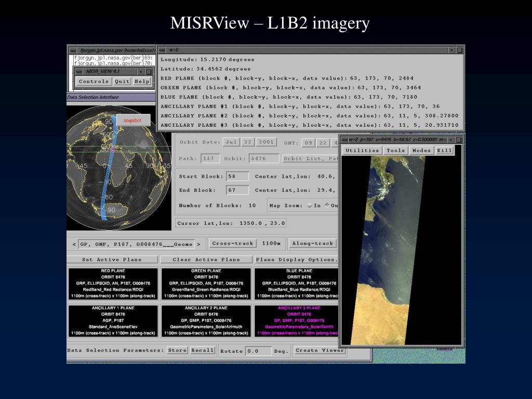The height and width of the screenshot is (399, 532).
Task: Click the Rotate degrees field 0.0
Action: coord(259,351)
